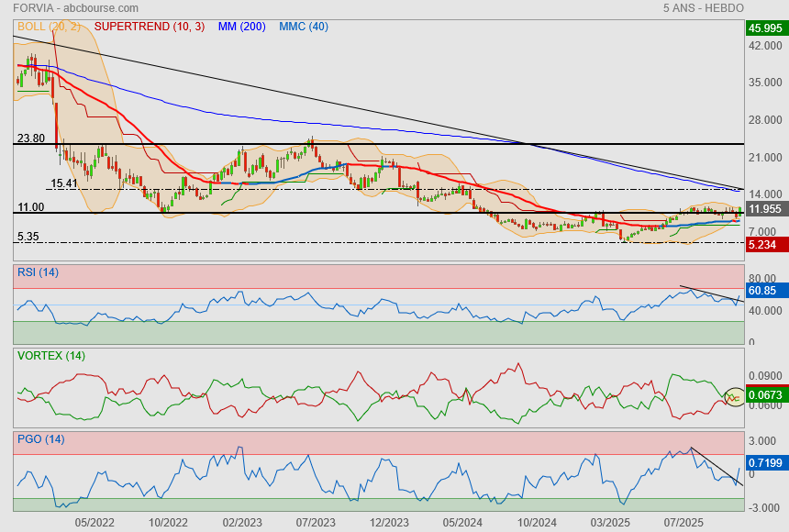
Task: Click the 5.35 support level label
Action: (28, 237)
